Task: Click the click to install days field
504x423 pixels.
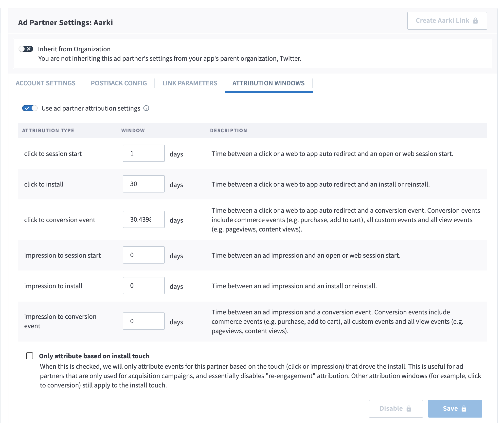Action: [x=144, y=184]
